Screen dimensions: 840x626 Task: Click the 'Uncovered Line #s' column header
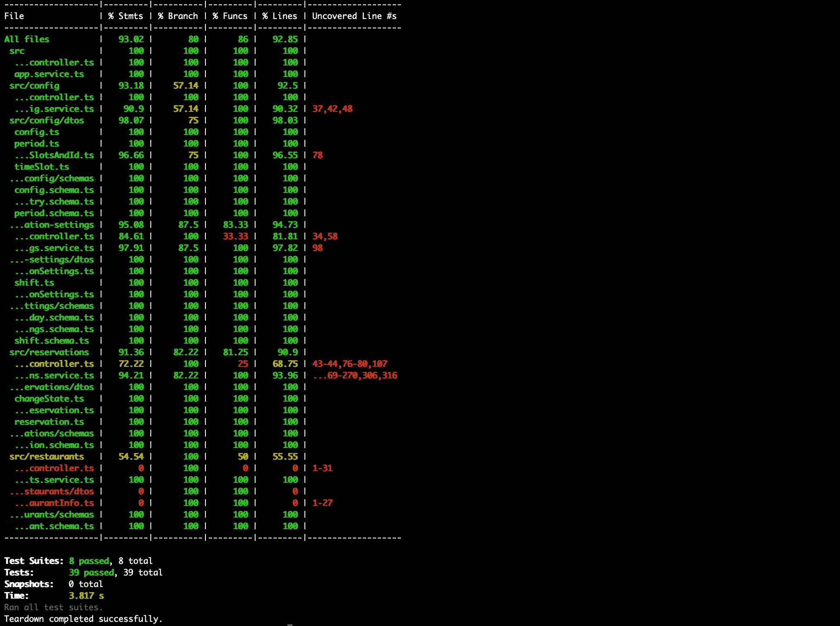354,16
